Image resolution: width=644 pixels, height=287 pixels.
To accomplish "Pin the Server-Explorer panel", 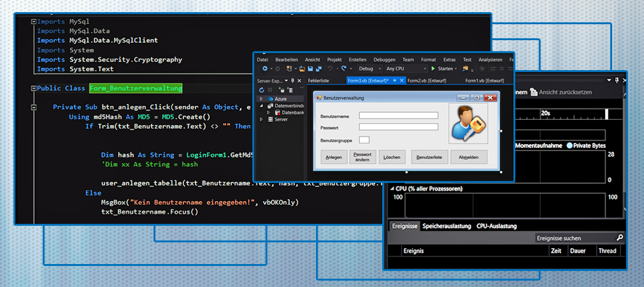I will pyautogui.click(x=292, y=81).
